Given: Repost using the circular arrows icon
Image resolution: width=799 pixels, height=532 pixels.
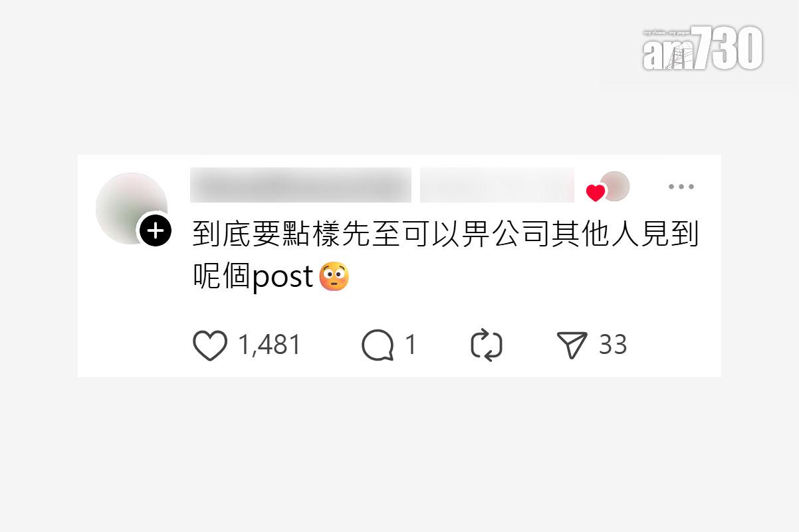Looking at the screenshot, I should (x=487, y=345).
